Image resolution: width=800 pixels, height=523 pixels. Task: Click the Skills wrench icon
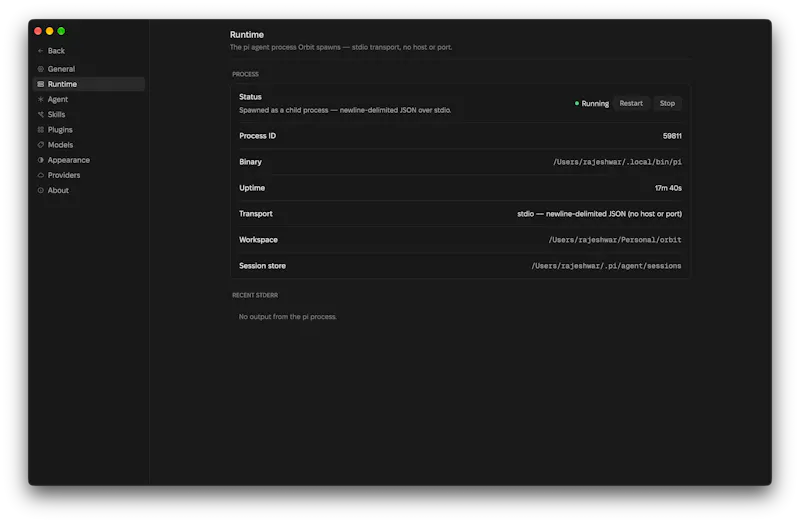pos(40,114)
